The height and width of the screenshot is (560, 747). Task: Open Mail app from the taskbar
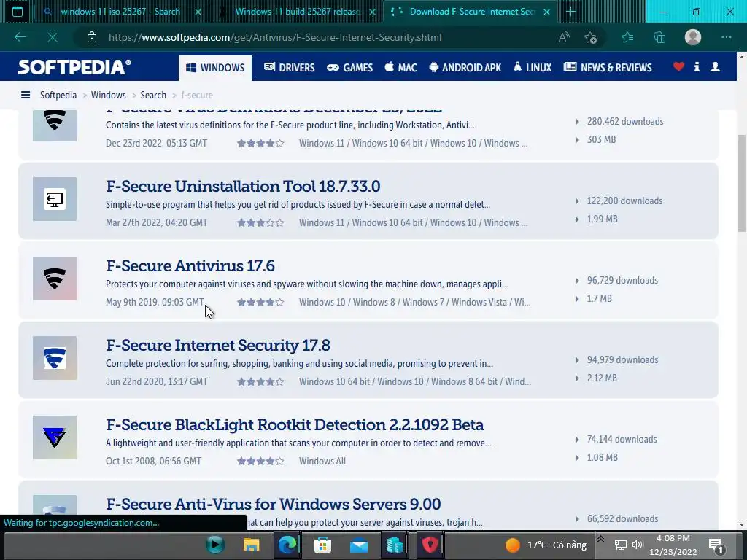tap(359, 545)
